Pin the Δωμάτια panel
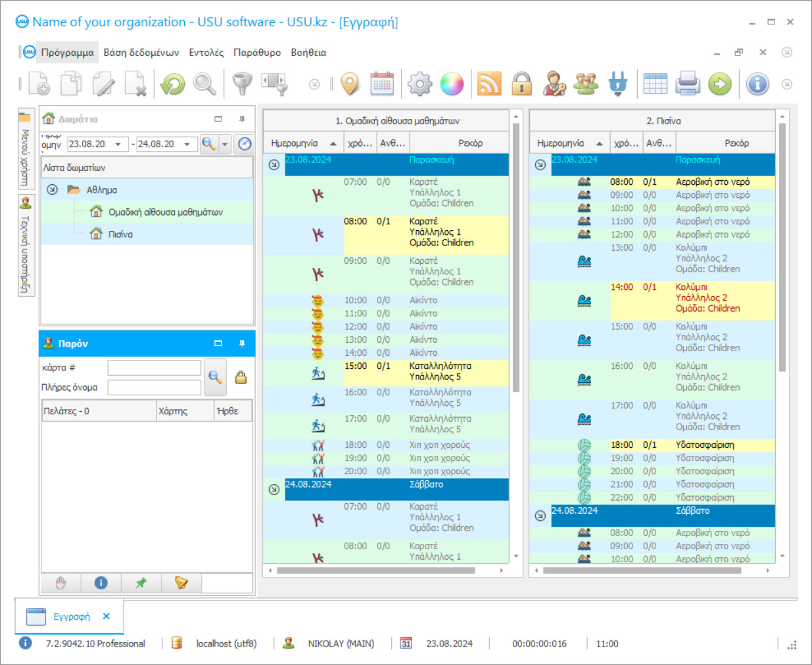The width and height of the screenshot is (812, 665). [x=242, y=119]
